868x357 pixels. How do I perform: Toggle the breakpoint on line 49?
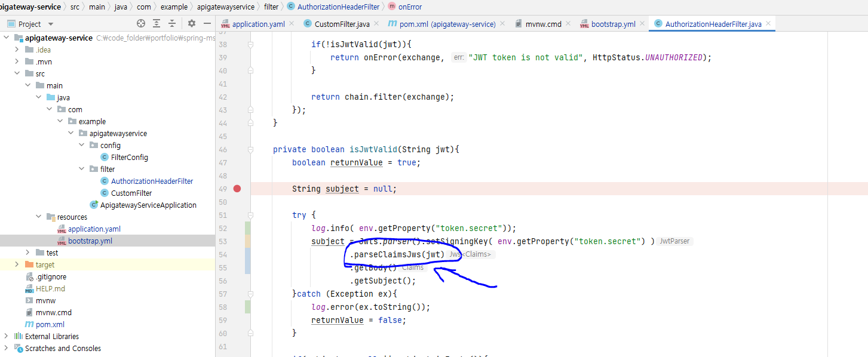click(237, 189)
